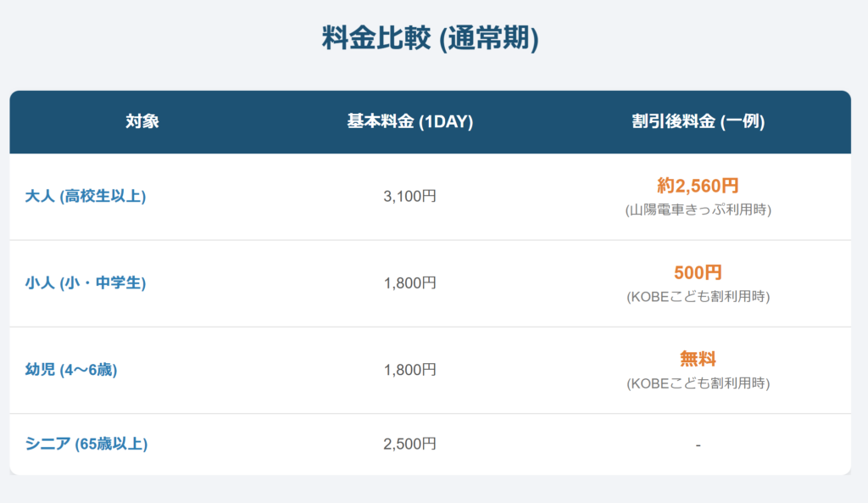868x503 pixels.
Task: Click the 3,100円 adult base price
Action: pos(409,196)
